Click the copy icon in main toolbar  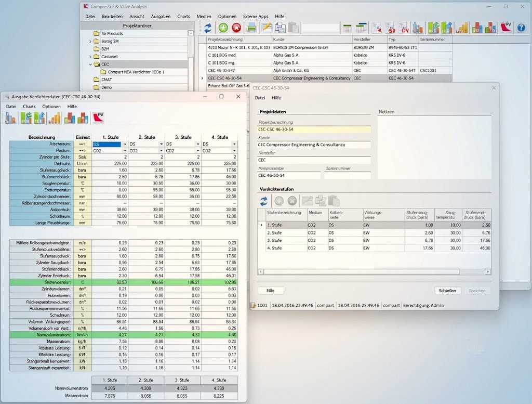[x=280, y=28]
